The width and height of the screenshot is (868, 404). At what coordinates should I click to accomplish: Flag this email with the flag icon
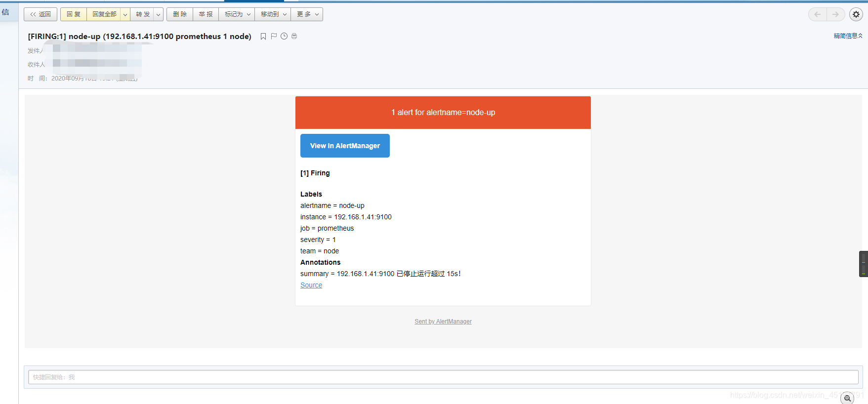click(x=274, y=36)
